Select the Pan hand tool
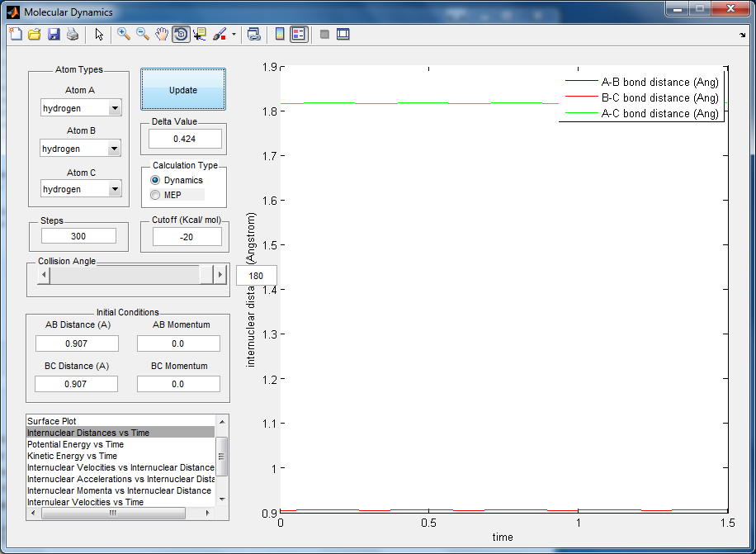 (x=162, y=34)
